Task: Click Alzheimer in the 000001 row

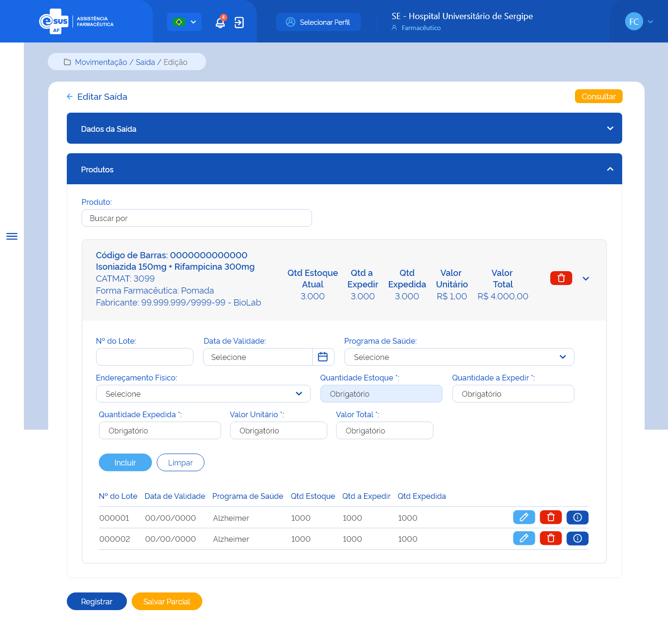Action: pos(231,518)
